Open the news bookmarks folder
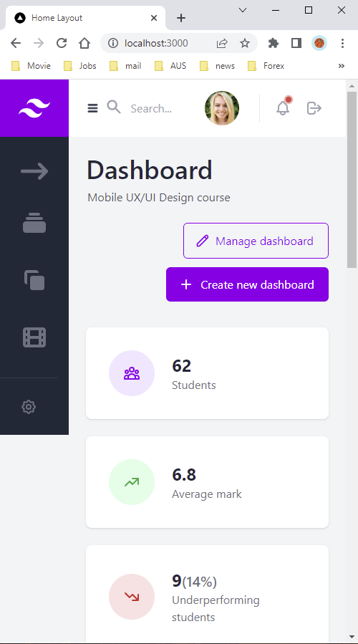This screenshot has width=358, height=644. click(217, 66)
